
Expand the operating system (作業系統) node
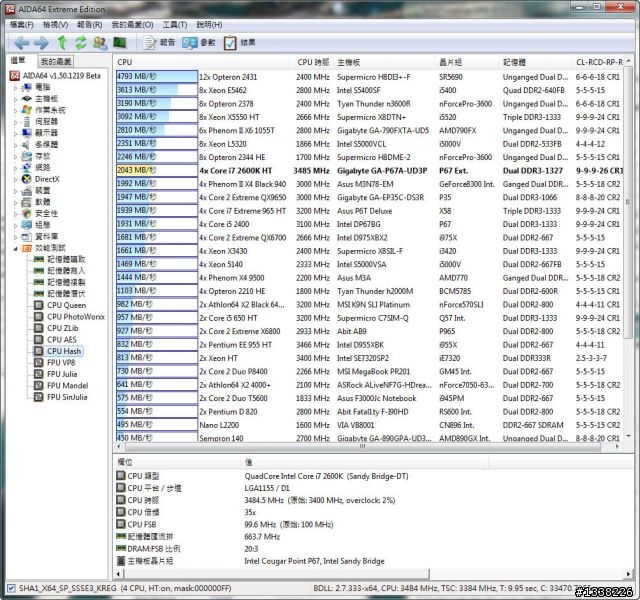(x=15, y=110)
